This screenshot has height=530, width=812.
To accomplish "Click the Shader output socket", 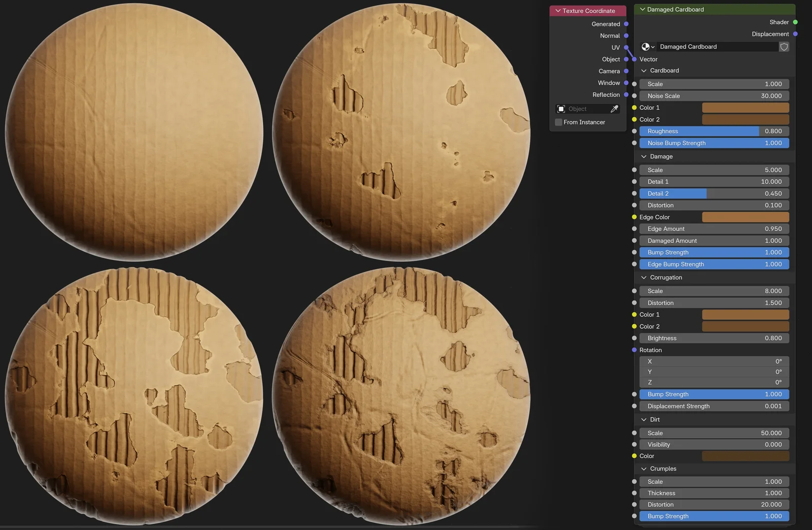I will coord(795,22).
